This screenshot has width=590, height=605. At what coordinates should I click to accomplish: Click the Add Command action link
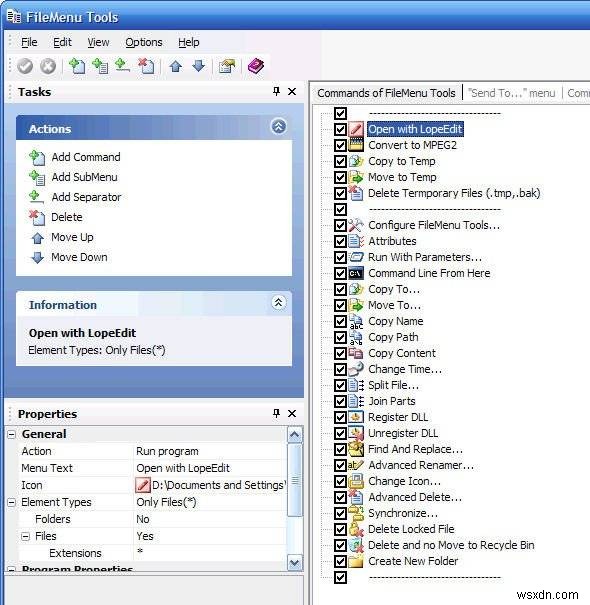(x=86, y=157)
